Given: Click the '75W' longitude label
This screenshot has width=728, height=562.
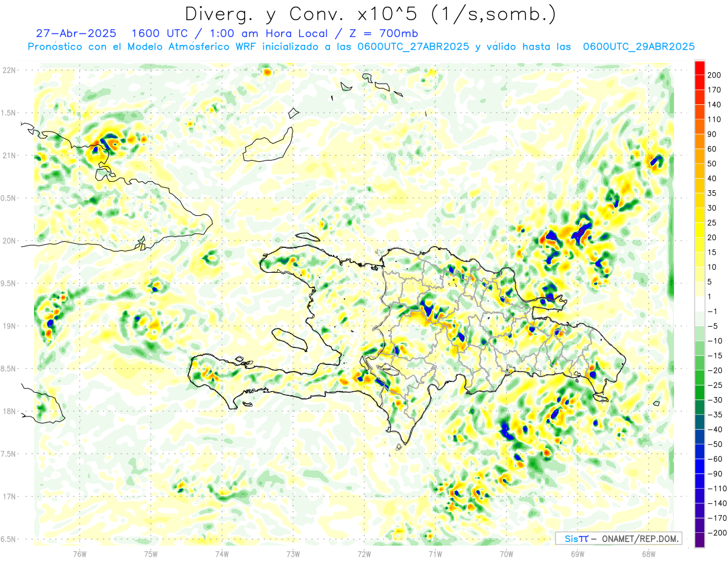Looking at the screenshot, I should [x=151, y=554].
